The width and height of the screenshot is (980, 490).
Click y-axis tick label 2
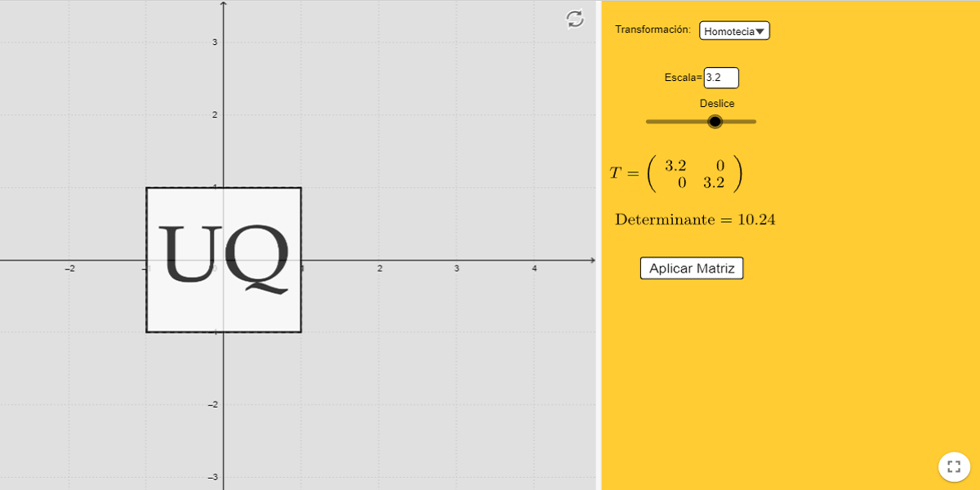pos(215,115)
